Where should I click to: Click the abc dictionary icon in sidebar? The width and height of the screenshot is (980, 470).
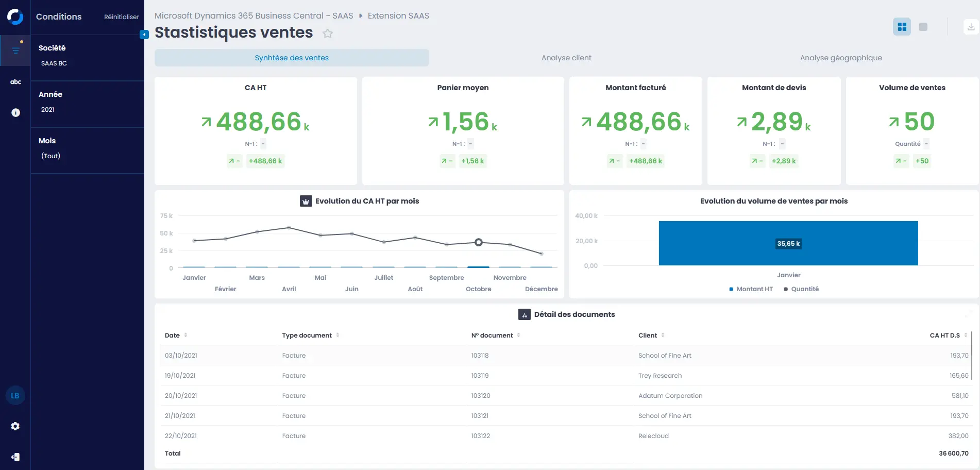[x=15, y=82]
